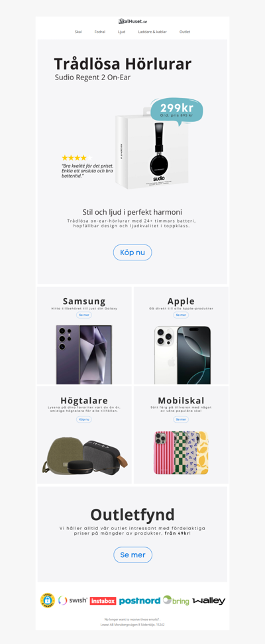Open Laddare & kablar category
The image size is (265, 644).
point(152,32)
